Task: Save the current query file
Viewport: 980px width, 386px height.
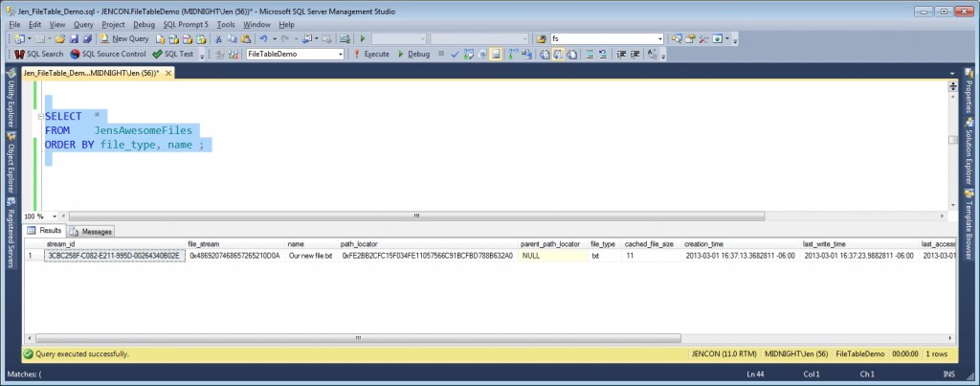Action: tap(74, 38)
